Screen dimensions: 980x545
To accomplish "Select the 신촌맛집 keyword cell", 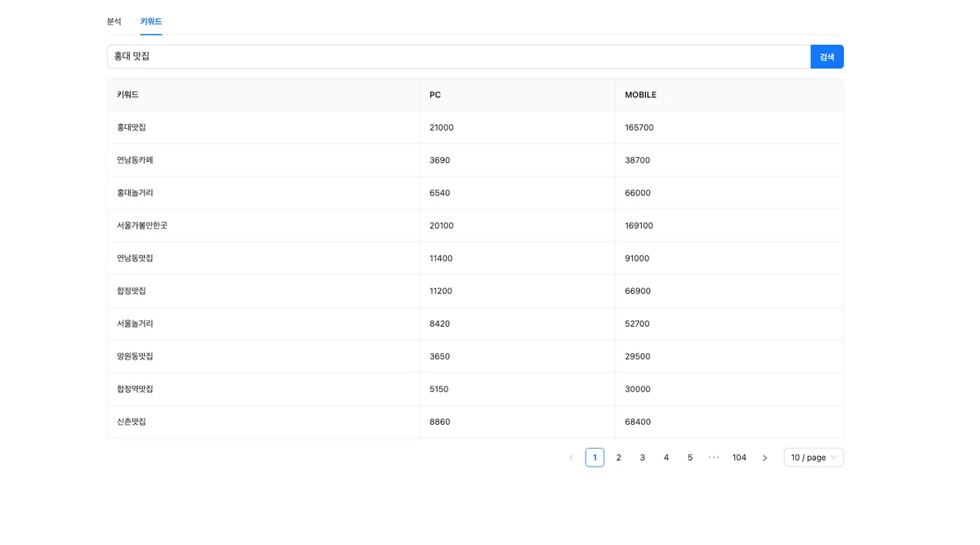I will coord(264,422).
